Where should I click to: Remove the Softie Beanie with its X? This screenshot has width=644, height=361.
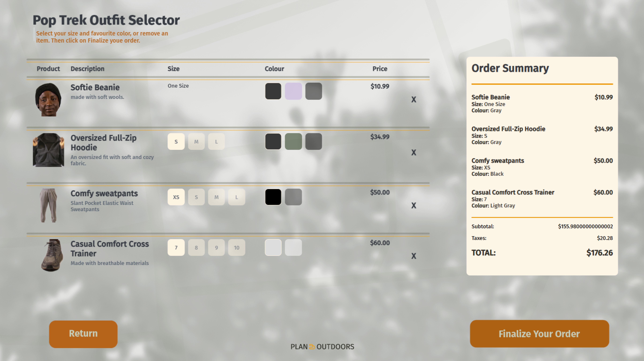coord(413,99)
